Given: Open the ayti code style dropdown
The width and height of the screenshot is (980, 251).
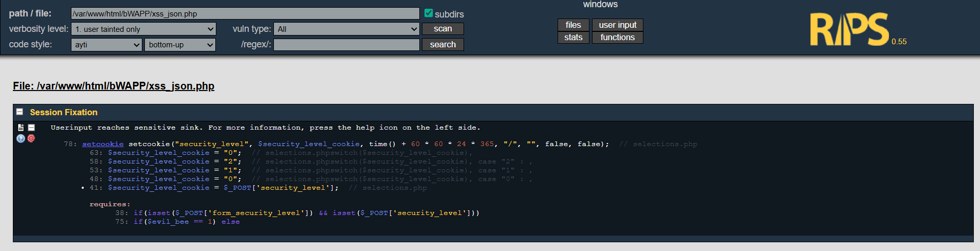Looking at the screenshot, I should (106, 45).
